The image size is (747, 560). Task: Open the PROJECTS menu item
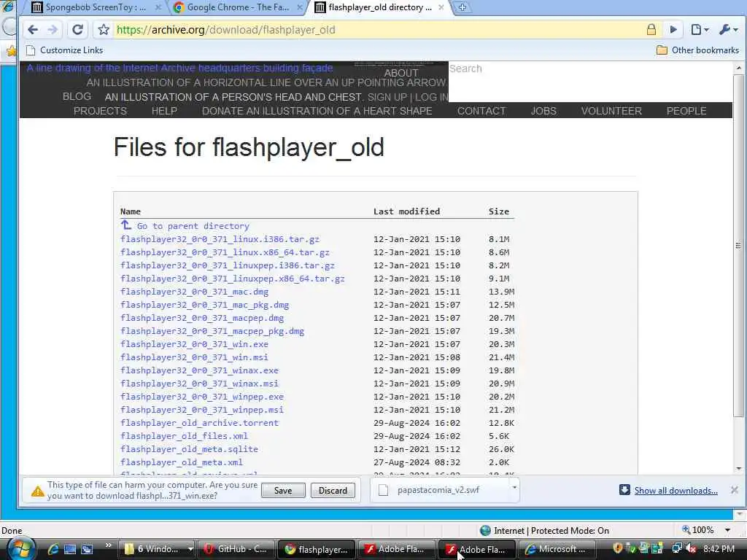tap(100, 111)
